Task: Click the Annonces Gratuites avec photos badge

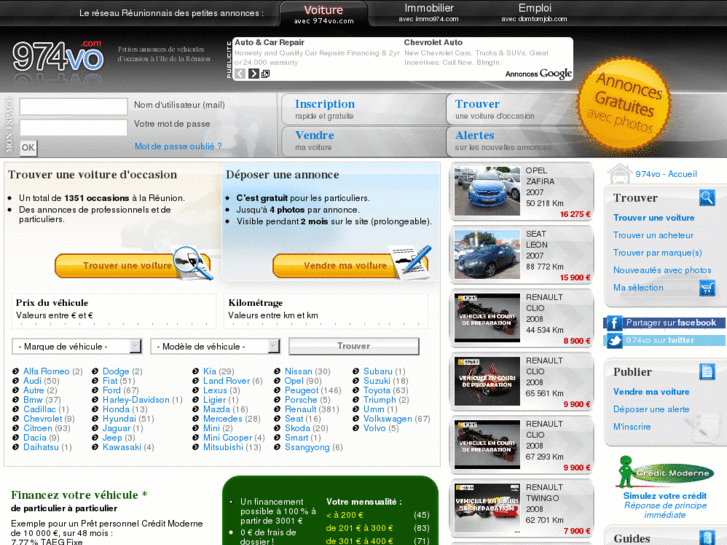Action: tap(624, 103)
